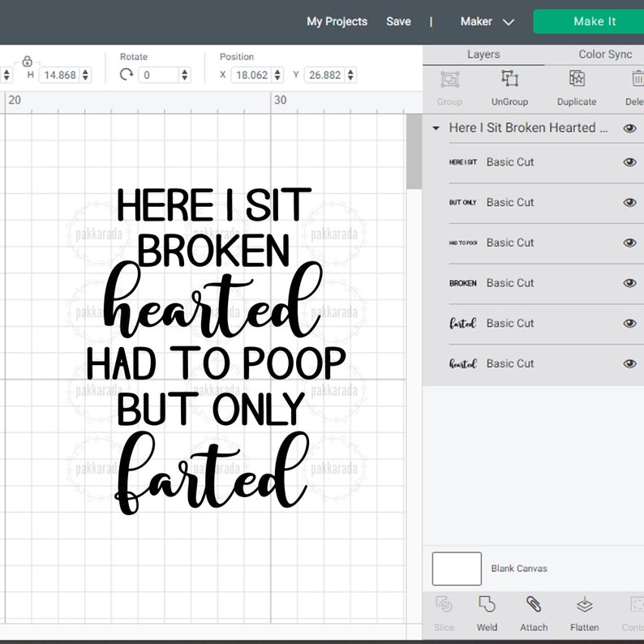Screen dimensions: 644x644
Task: Click the Blank Canvas color swatch
Action: 457,569
